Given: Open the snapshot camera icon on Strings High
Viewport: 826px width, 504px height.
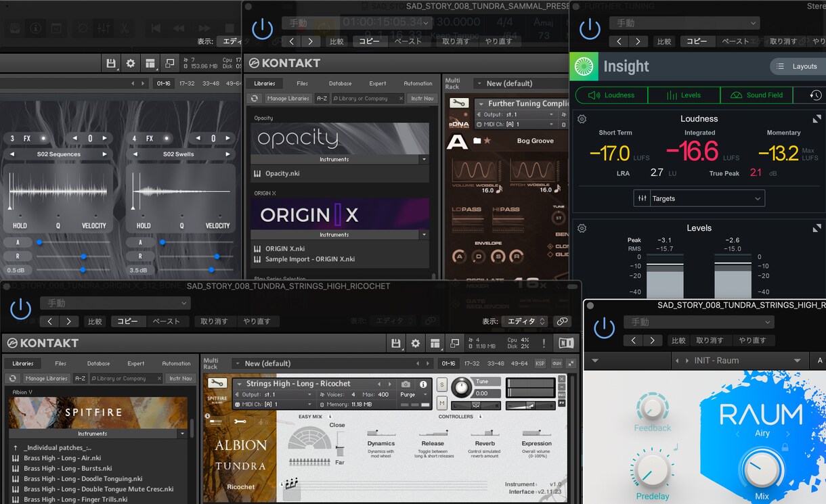Looking at the screenshot, I should click(405, 384).
